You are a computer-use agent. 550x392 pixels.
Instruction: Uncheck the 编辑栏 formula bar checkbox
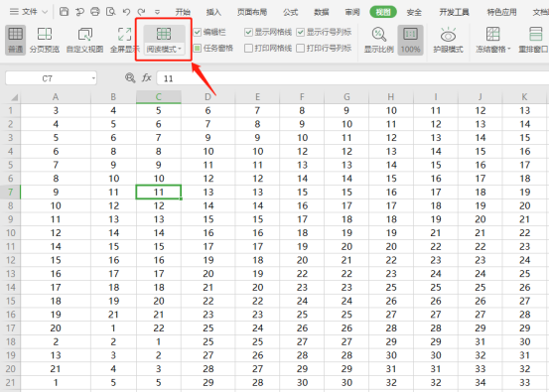tap(198, 33)
